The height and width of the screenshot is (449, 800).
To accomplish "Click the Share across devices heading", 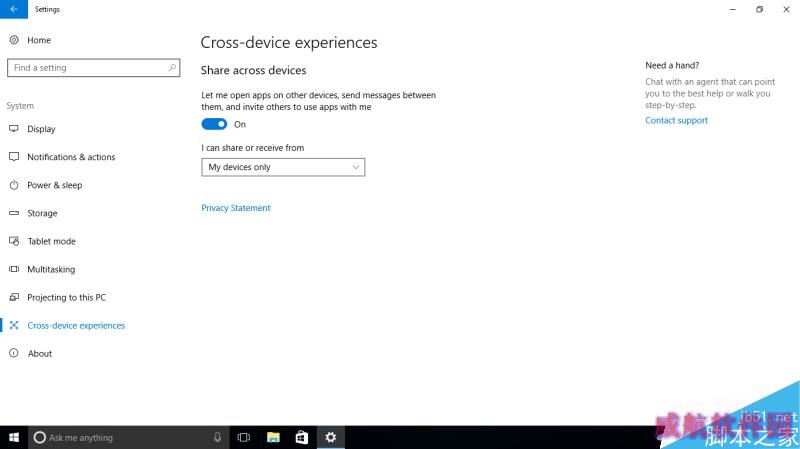I will (254, 70).
